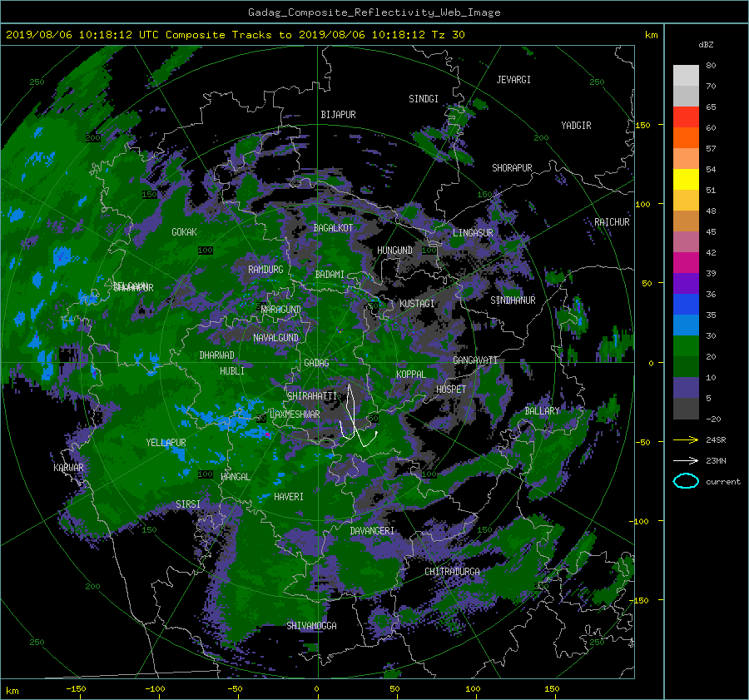Select the blue 36 dBZ color swatch
This screenshot has height=700, width=749.
point(686,304)
